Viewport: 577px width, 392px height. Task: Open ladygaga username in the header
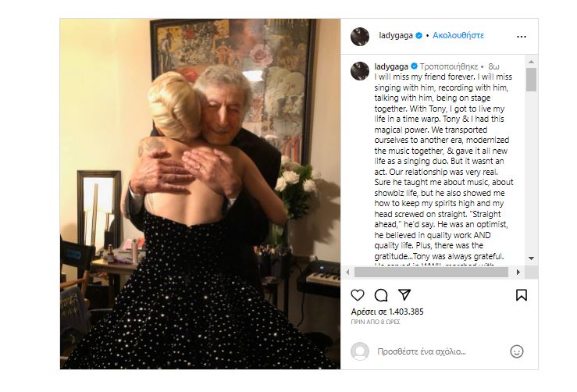pos(396,36)
